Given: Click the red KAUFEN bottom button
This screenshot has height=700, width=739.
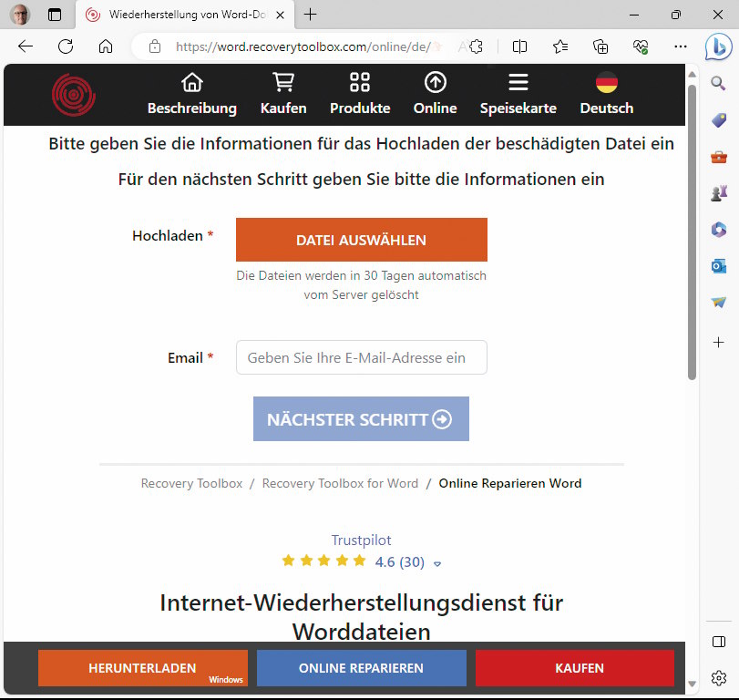Looking at the screenshot, I should [x=575, y=668].
